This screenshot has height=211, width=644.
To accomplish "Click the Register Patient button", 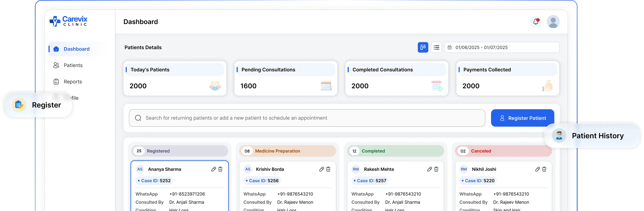I will click(522, 118).
